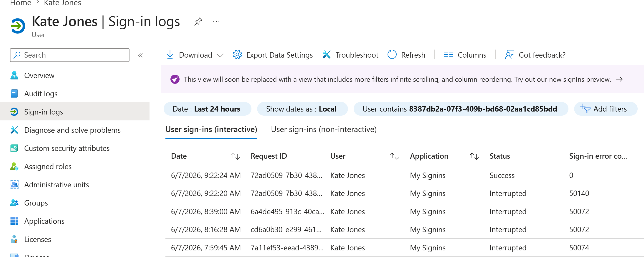Click the Add filters funnel icon

point(586,109)
